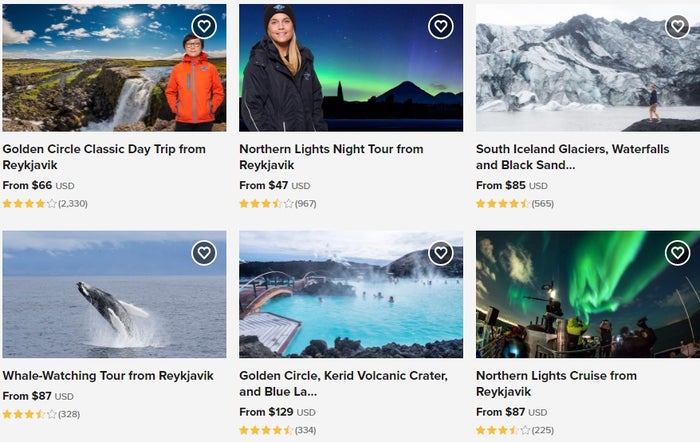Save Northern Lights Cruise using heart icon
Screen dimensions: 700x442
point(677,253)
